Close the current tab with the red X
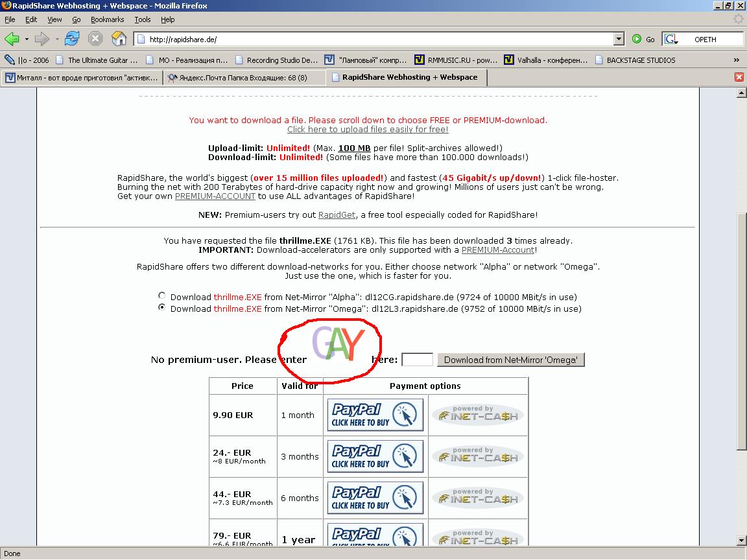This screenshot has width=747, height=560. [x=739, y=77]
